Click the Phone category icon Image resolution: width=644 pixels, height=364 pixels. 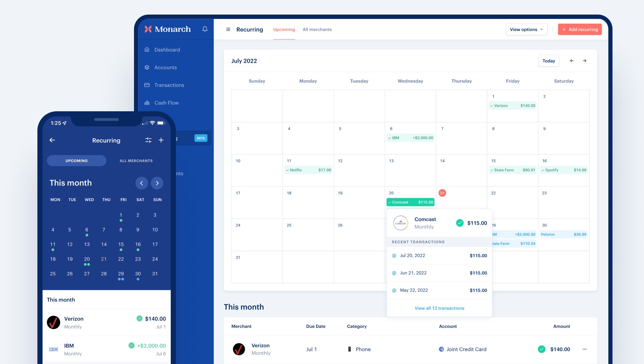tap(349, 349)
